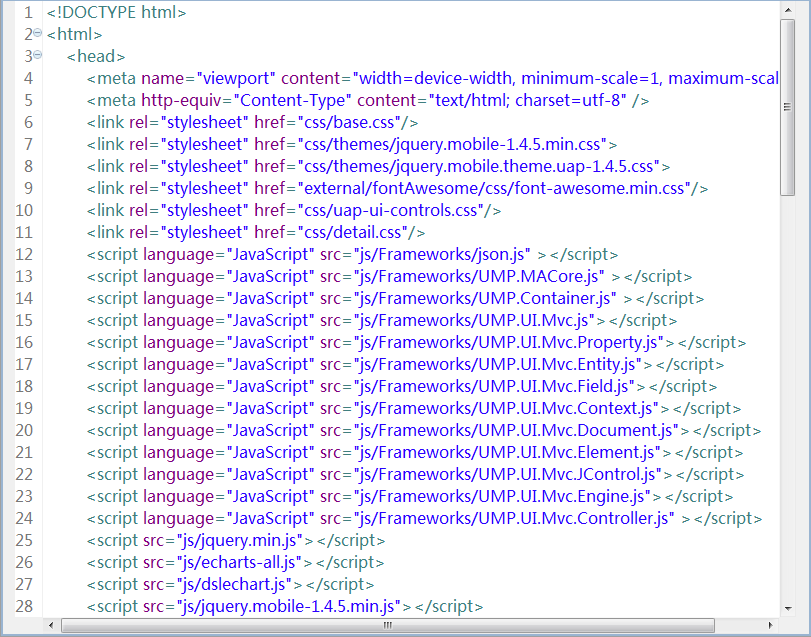The height and width of the screenshot is (637, 811).
Task: Click the vertical scrollbar thumb
Action: tap(788, 108)
